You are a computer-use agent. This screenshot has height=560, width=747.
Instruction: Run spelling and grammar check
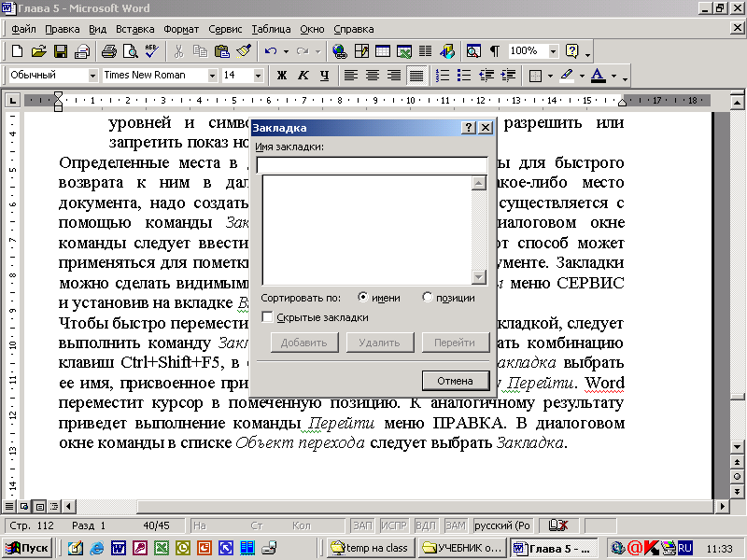coord(152,51)
